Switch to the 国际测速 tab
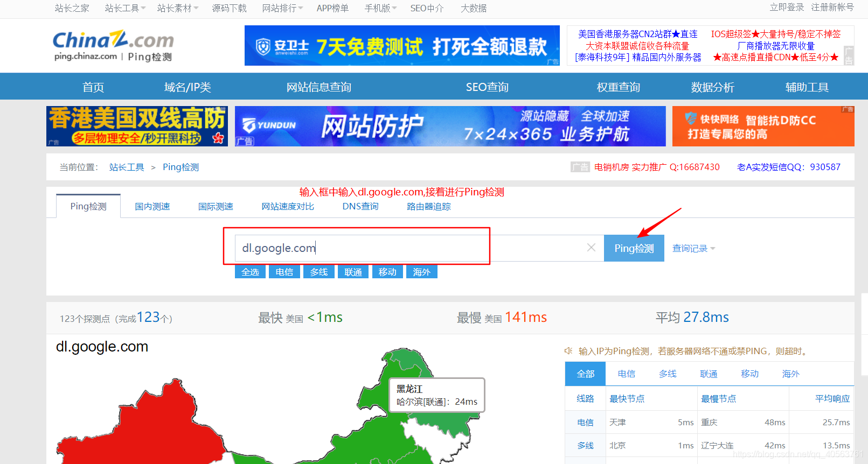 (x=216, y=206)
